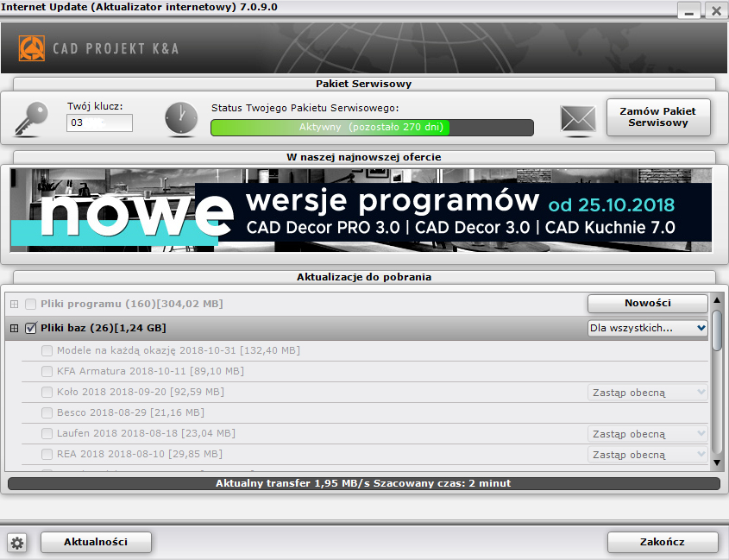This screenshot has width=729, height=560.
Task: Open Zastąp obecną dropdown for REA 2018
Action: 648,455
